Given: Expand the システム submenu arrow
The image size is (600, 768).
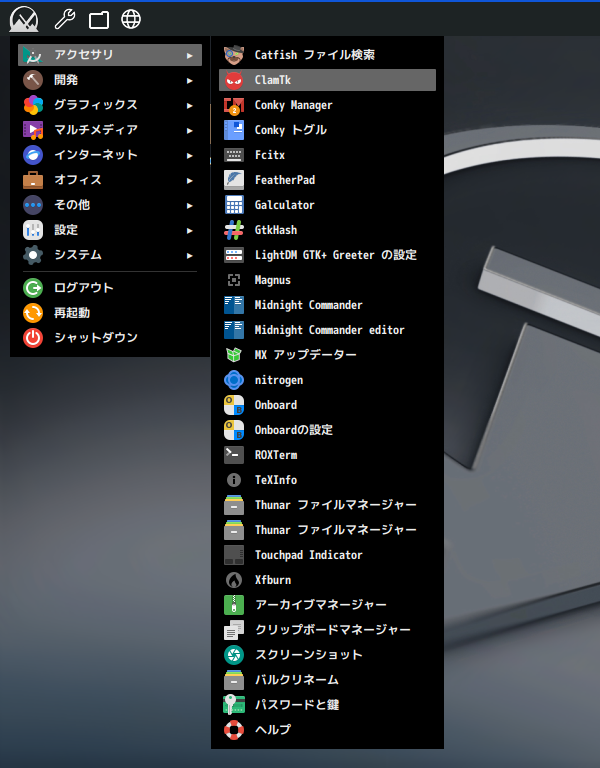Looking at the screenshot, I should coord(190,255).
